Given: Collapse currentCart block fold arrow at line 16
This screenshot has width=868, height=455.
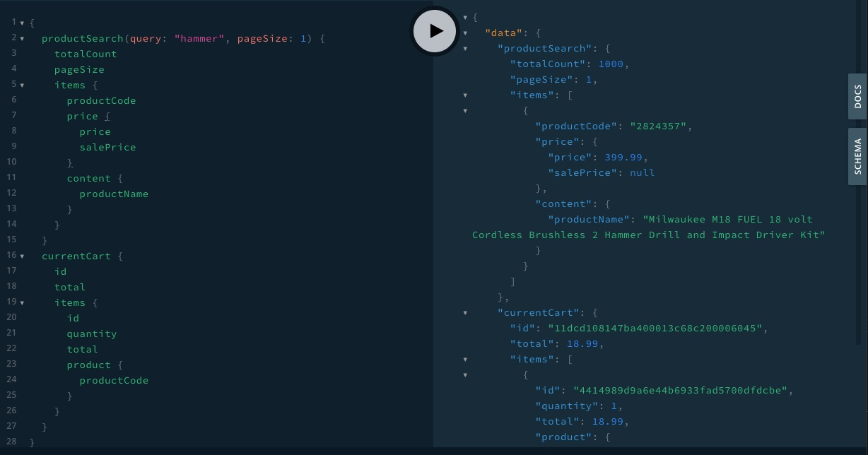Looking at the screenshot, I should click(23, 256).
